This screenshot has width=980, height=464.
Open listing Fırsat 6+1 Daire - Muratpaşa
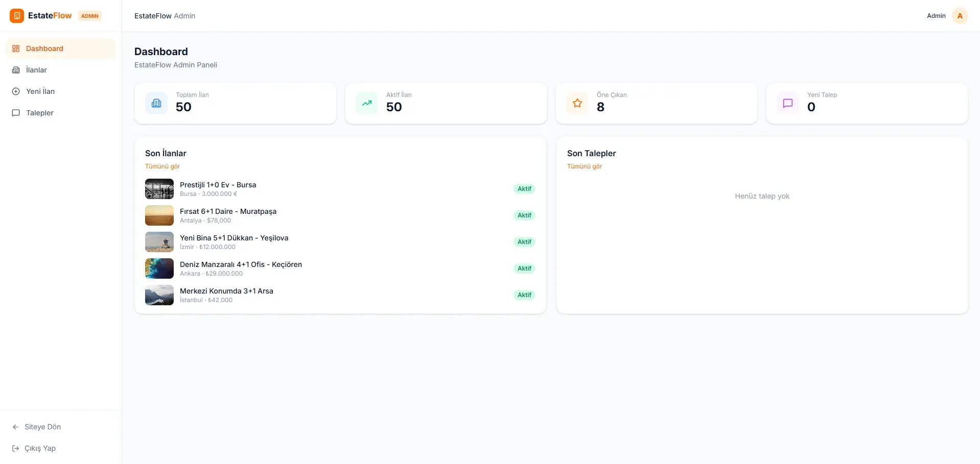228,211
